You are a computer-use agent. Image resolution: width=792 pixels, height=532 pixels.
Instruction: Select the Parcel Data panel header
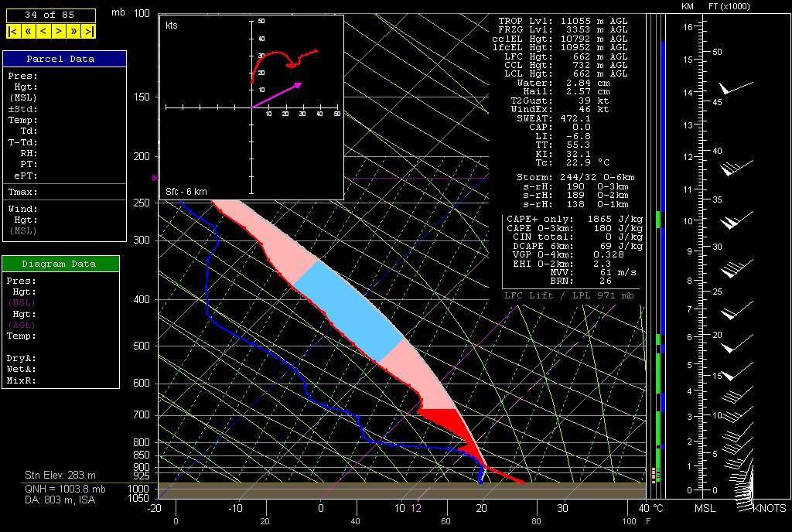click(x=64, y=59)
